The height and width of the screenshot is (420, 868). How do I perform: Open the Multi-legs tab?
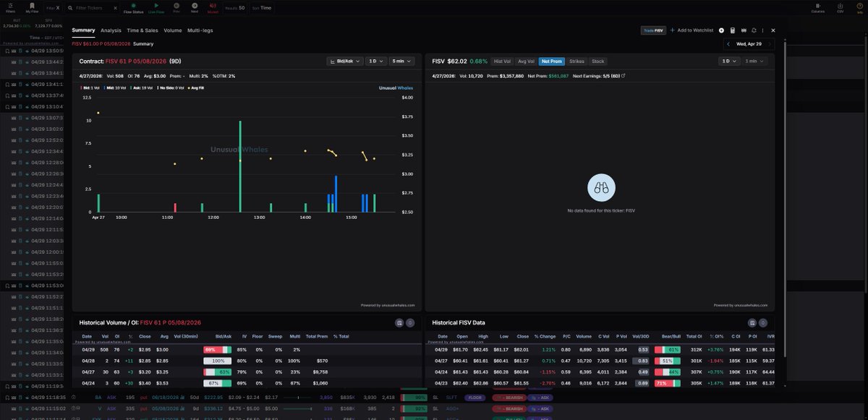coord(200,30)
